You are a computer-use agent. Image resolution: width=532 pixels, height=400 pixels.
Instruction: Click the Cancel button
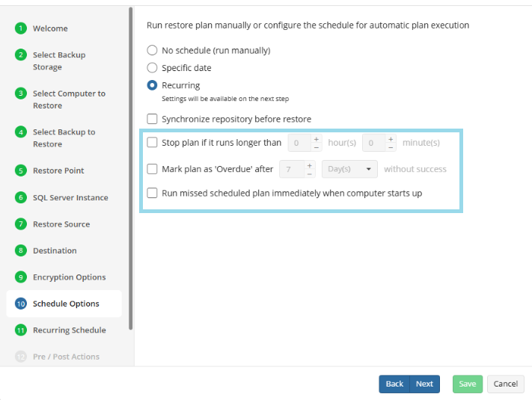(505, 384)
